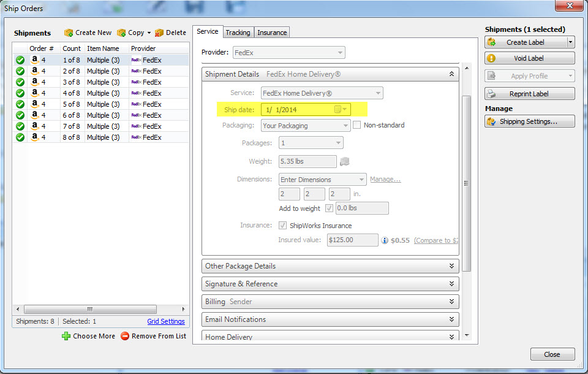
Task: Sort by the Provider column header
Action: click(159, 48)
